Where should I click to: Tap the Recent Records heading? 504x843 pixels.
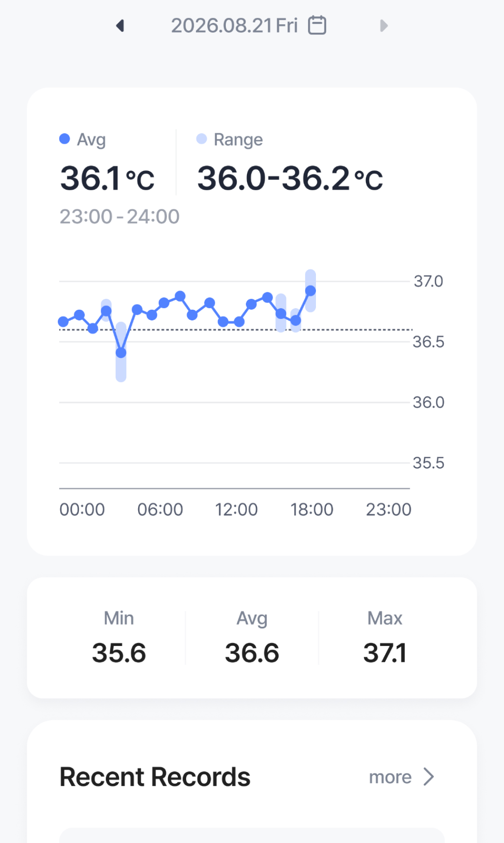click(x=155, y=777)
